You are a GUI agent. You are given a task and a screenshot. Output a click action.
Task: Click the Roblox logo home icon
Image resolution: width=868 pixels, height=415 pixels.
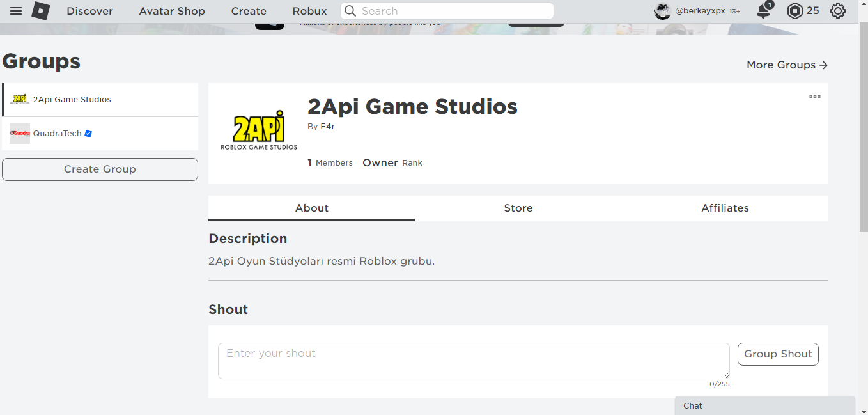[41, 11]
